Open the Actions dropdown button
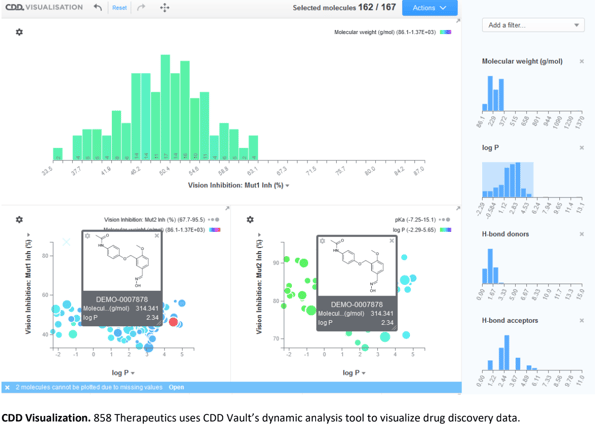 (x=429, y=8)
